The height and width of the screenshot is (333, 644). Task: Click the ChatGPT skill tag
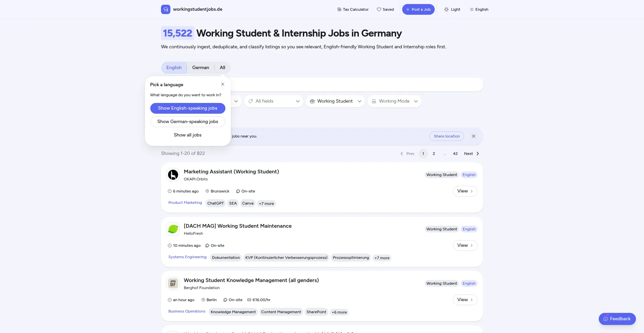coord(215,204)
